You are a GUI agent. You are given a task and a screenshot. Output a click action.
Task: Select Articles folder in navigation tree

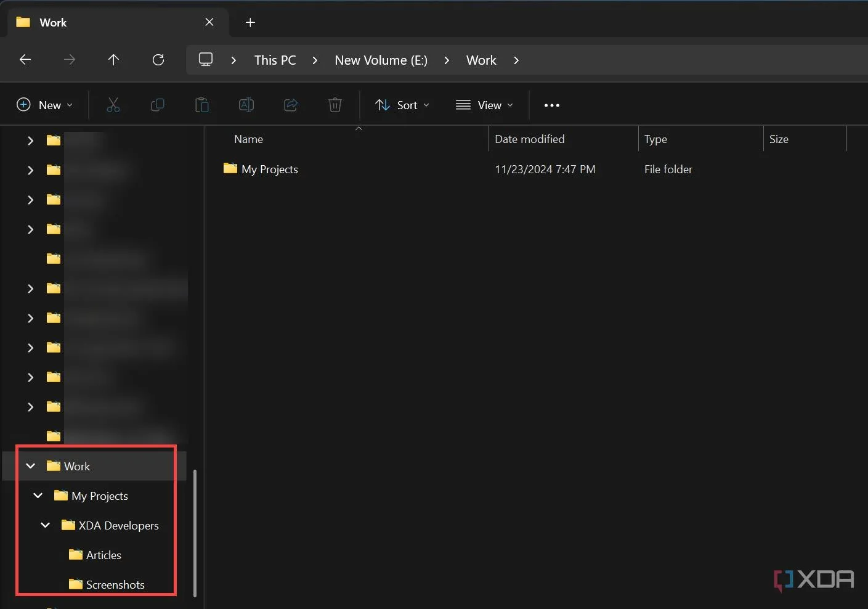pyautogui.click(x=103, y=555)
